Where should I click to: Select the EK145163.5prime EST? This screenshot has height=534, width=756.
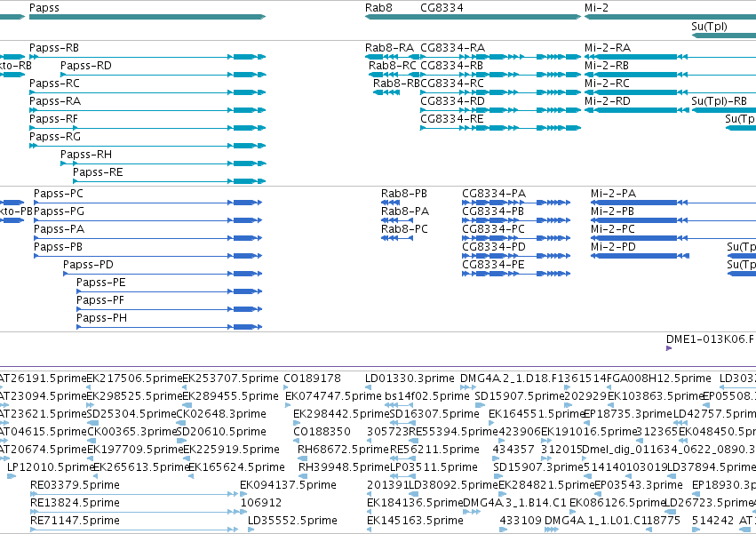point(415,521)
